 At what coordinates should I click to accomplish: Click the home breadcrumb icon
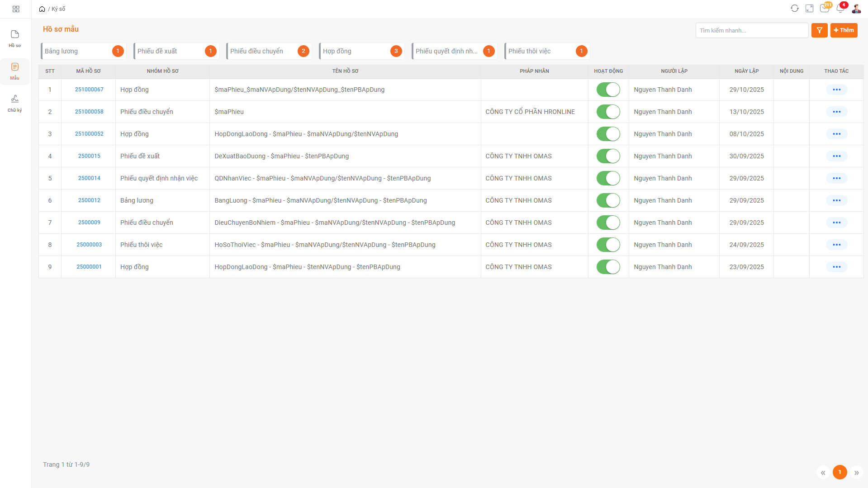(x=42, y=9)
